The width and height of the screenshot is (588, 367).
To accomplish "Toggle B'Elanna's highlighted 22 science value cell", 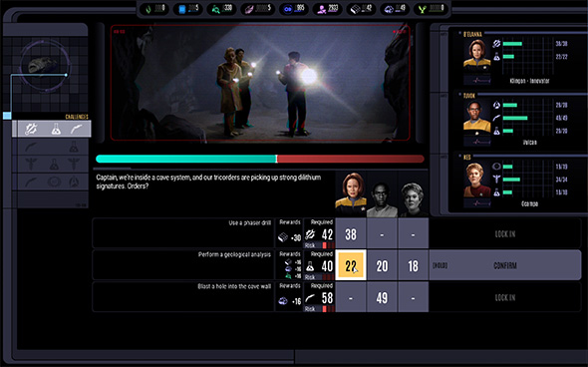I will click(x=351, y=265).
